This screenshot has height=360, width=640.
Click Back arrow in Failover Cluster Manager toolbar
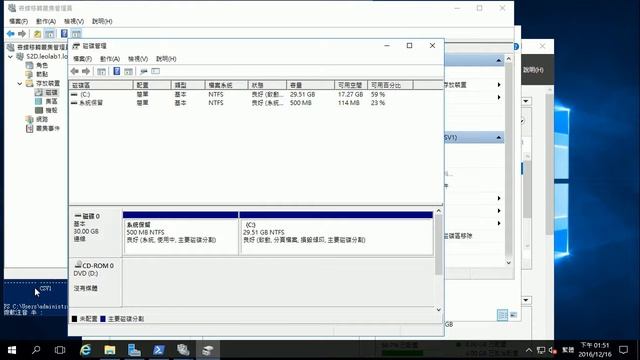pyautogui.click(x=11, y=34)
